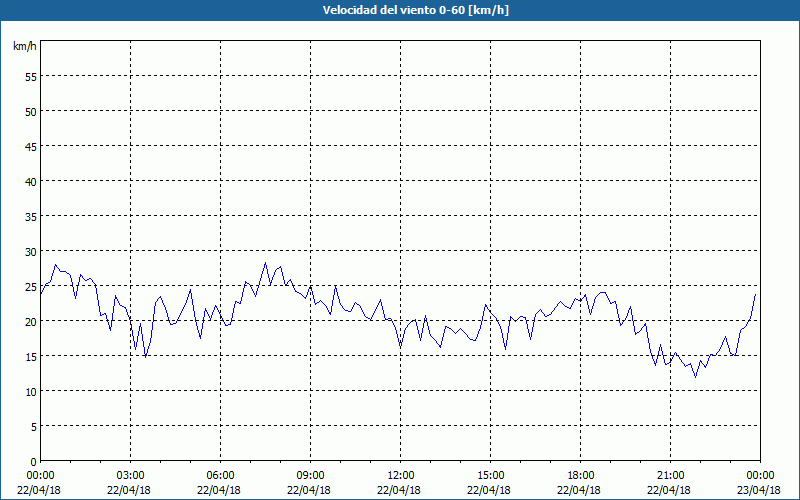Click the 09:00 time label
The height and width of the screenshot is (500, 800).
click(310, 476)
